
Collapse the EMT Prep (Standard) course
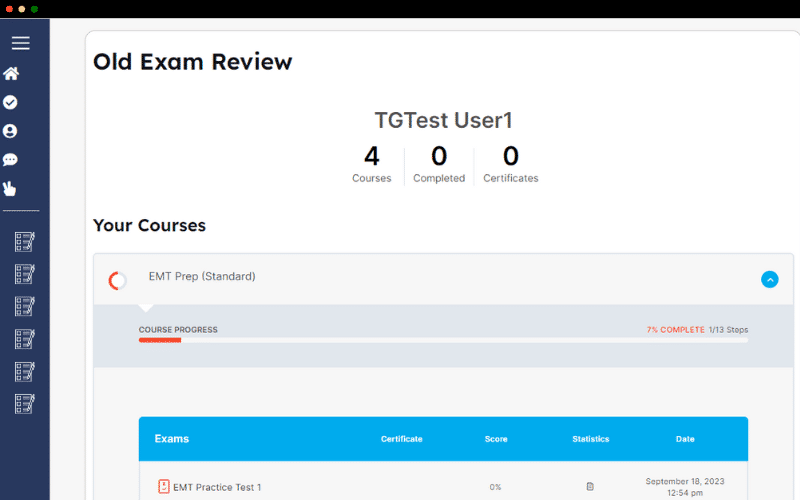769,280
